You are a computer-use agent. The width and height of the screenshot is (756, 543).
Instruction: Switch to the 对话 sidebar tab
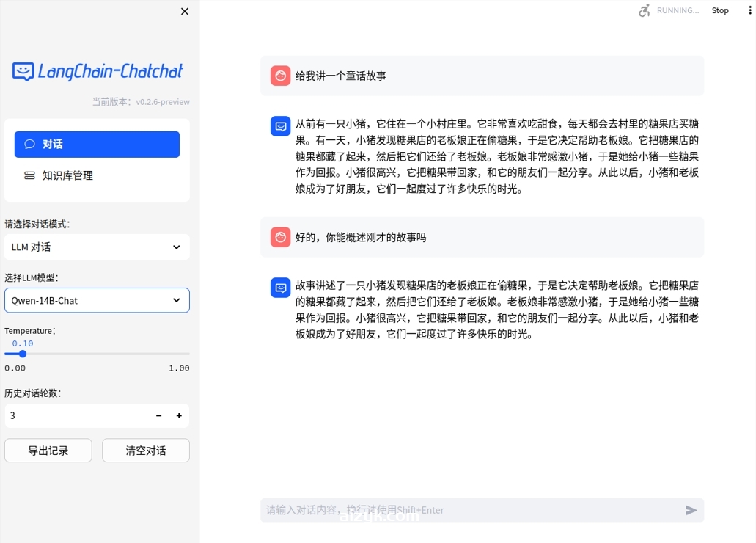[97, 144]
